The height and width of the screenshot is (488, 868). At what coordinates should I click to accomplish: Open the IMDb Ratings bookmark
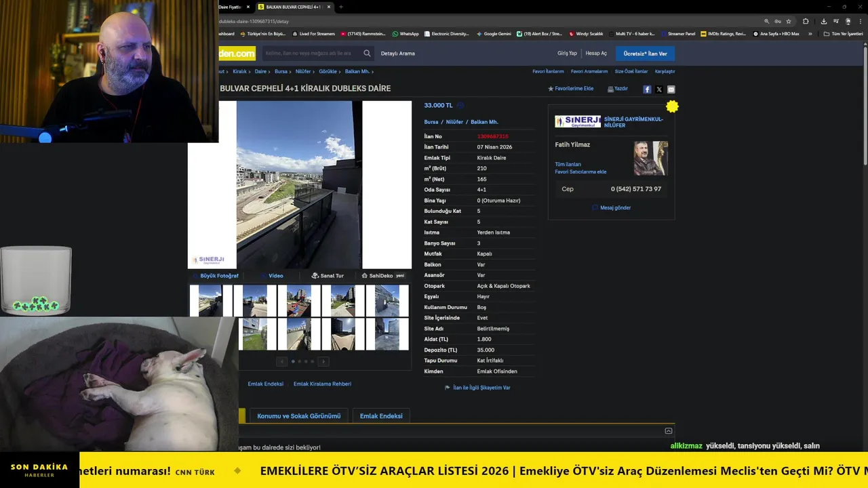(724, 34)
